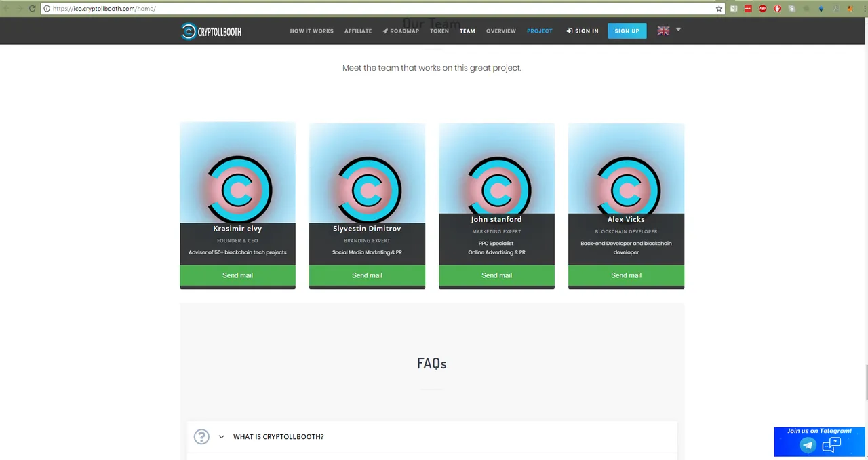Click the browser address bar URL

click(x=104, y=9)
